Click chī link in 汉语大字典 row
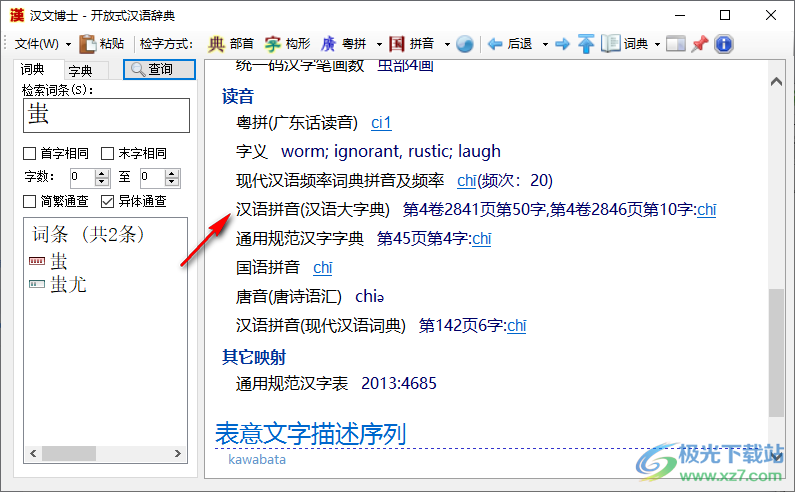The width and height of the screenshot is (795, 492). (x=707, y=209)
